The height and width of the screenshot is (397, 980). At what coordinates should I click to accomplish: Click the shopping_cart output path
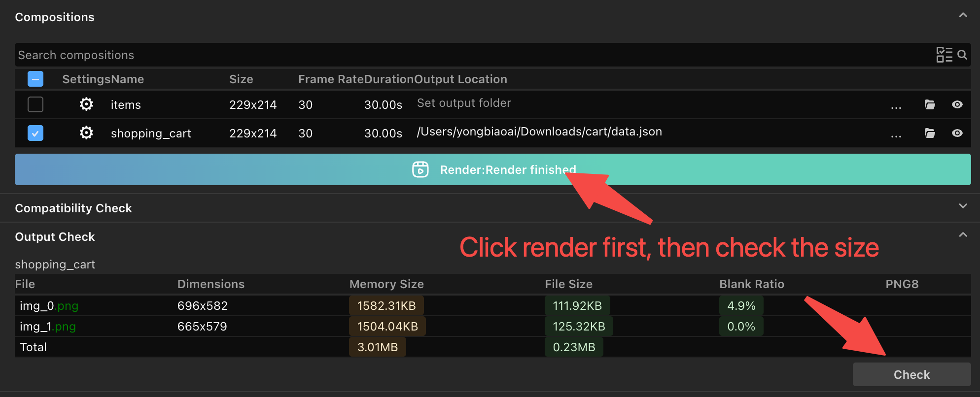point(539,132)
